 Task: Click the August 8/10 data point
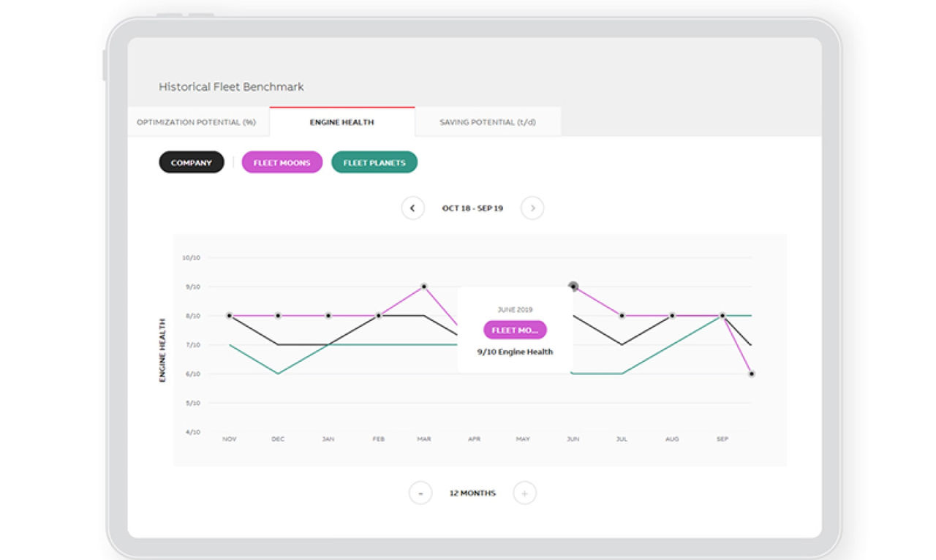pos(672,316)
